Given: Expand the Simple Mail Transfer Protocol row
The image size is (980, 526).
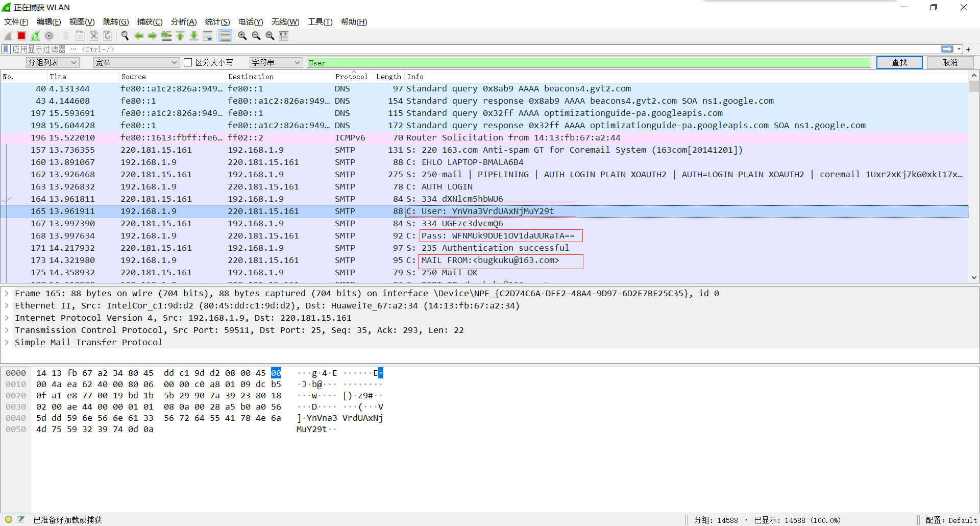Looking at the screenshot, I should point(7,342).
